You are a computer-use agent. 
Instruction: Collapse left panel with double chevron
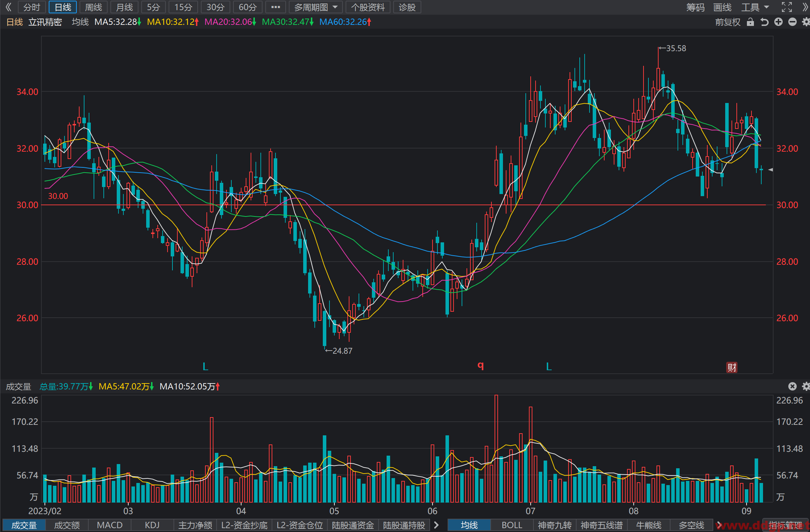click(x=8, y=7)
